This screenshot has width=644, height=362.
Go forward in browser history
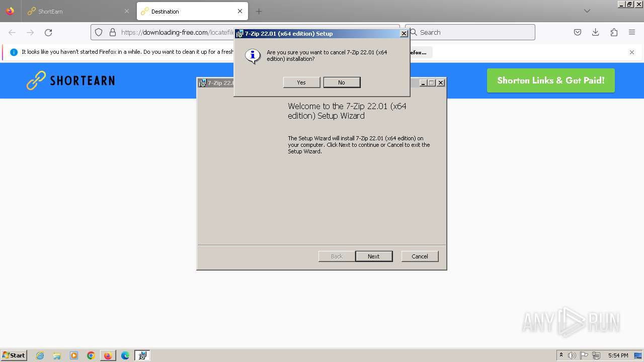30,32
